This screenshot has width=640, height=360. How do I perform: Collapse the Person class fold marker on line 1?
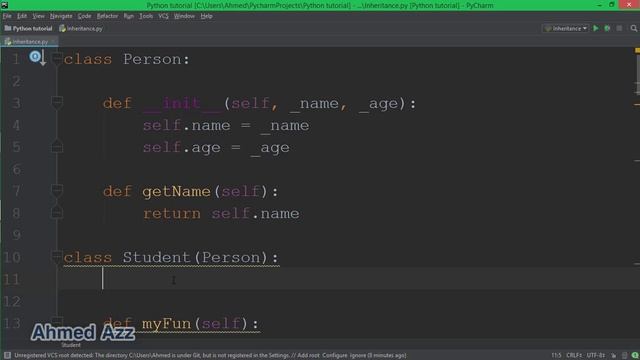pyautogui.click(x=57, y=58)
